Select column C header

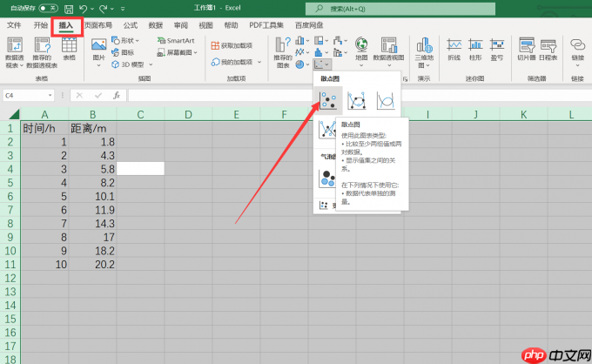[140, 114]
